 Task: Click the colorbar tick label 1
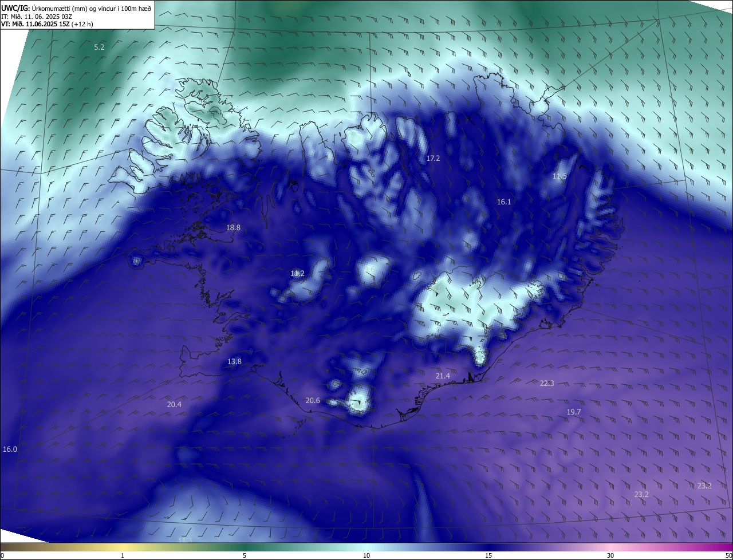point(123,556)
